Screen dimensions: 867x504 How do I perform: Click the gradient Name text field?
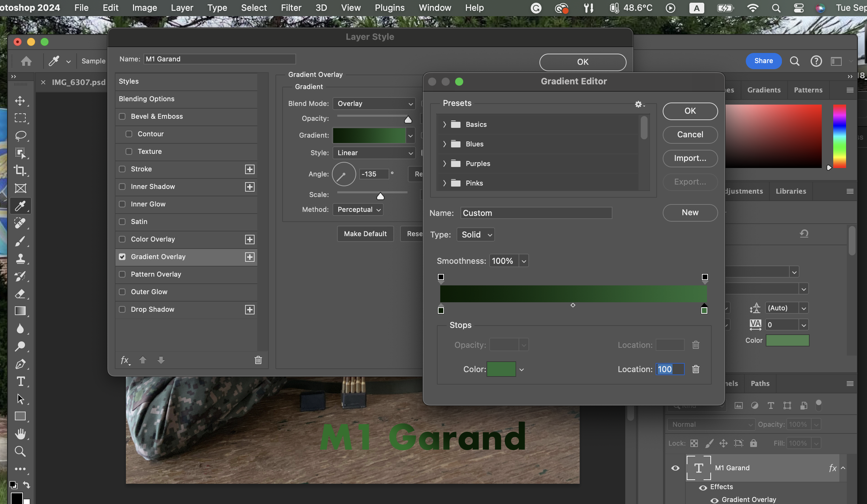[536, 213]
